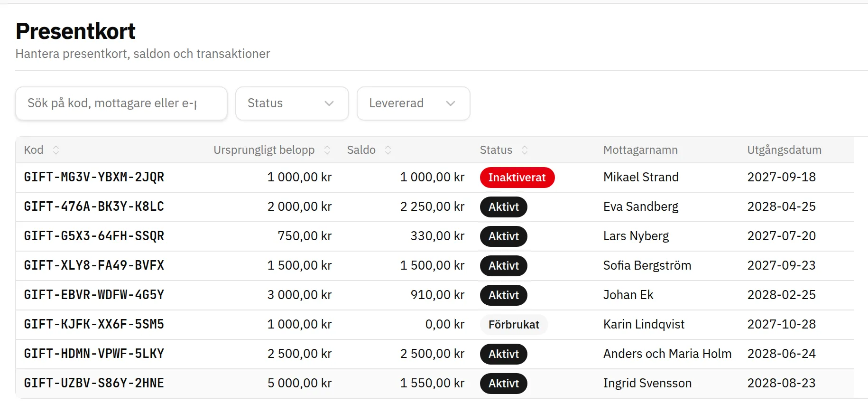Image resolution: width=868 pixels, height=413 pixels.
Task: Click saldo value 330,00 kr
Action: [x=437, y=236]
